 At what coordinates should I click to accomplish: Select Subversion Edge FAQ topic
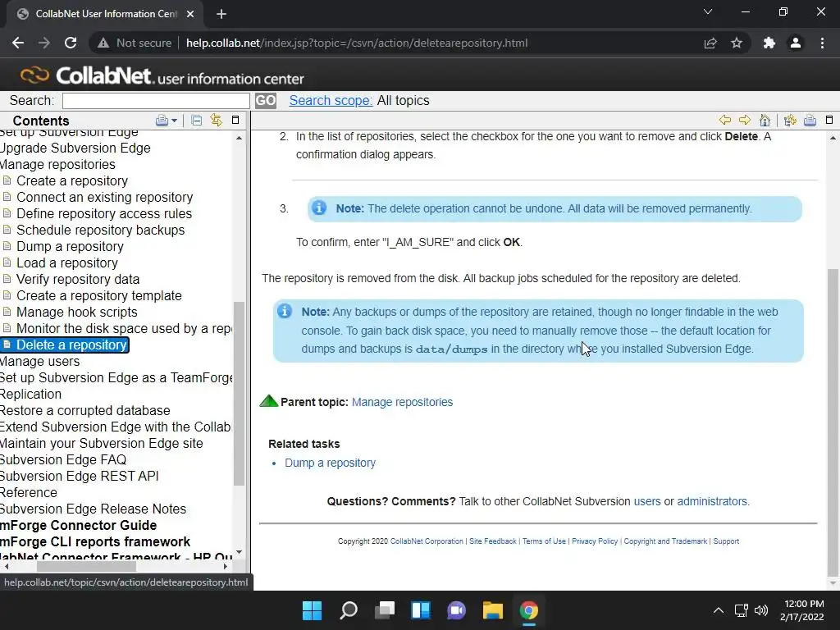point(63,460)
